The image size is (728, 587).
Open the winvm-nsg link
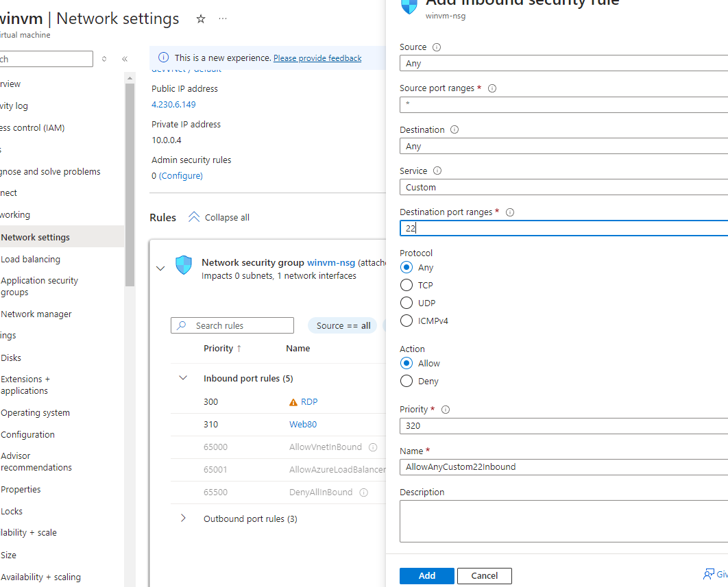[x=331, y=262]
